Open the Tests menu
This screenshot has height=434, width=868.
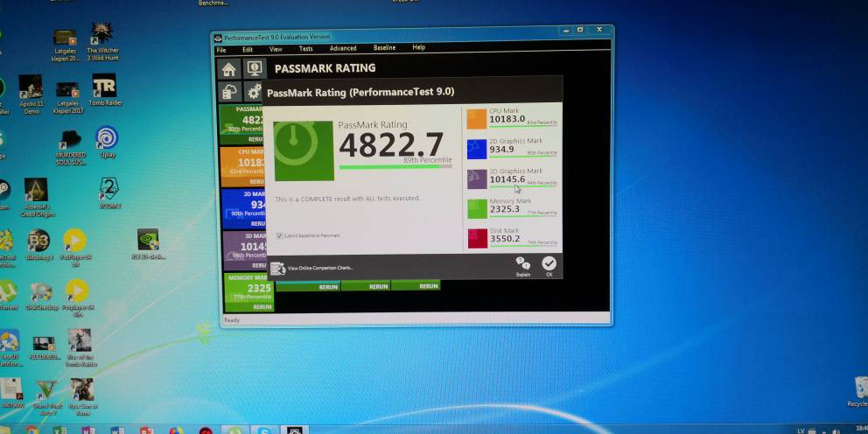(x=306, y=49)
